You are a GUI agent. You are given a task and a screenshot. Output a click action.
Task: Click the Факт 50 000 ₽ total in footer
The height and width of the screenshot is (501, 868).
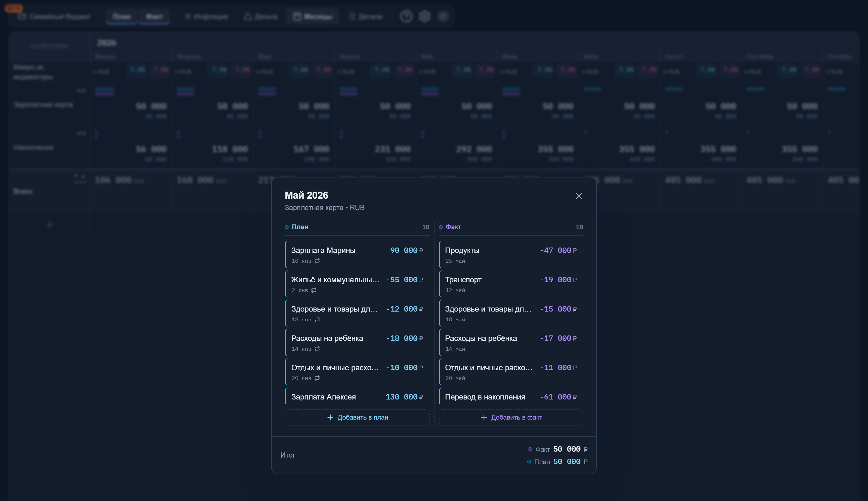click(x=558, y=449)
